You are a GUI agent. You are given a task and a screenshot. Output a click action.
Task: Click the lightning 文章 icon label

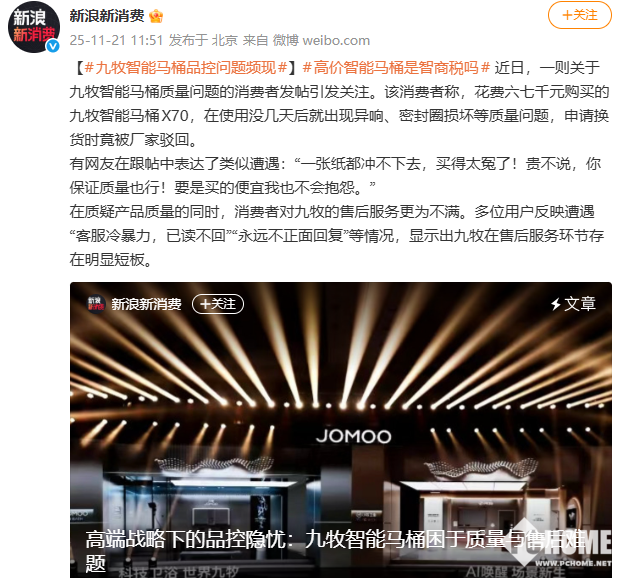(x=573, y=304)
